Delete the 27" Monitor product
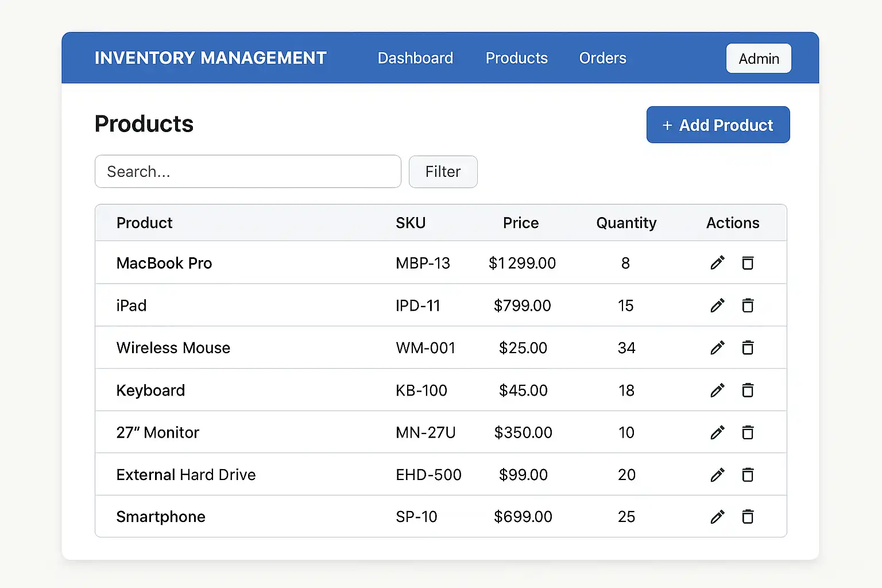The height and width of the screenshot is (588, 882). pos(748,432)
